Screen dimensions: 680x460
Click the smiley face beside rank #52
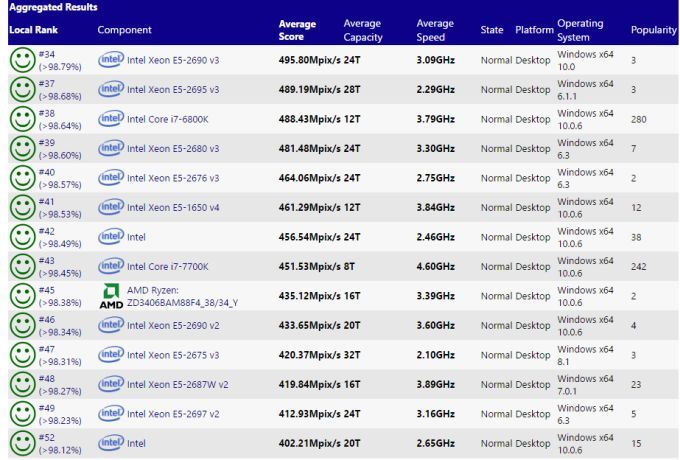pos(23,443)
